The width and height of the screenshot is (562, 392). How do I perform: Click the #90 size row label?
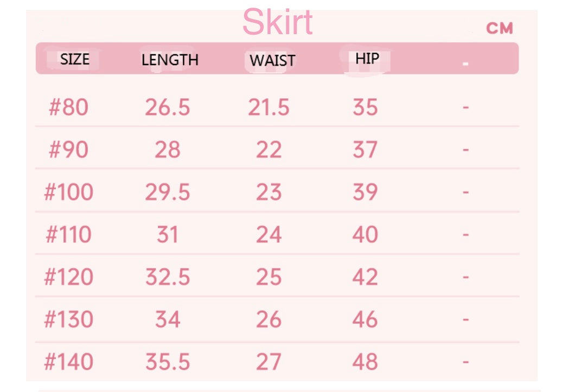pos(68,150)
